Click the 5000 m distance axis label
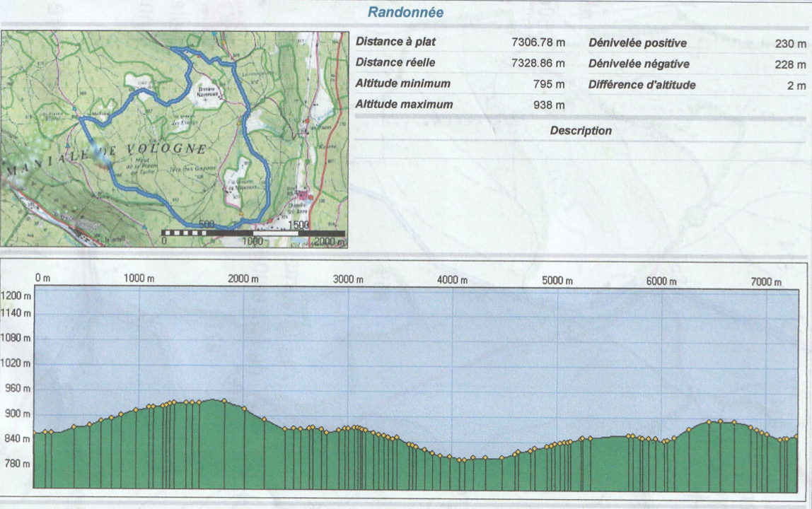 (557, 281)
